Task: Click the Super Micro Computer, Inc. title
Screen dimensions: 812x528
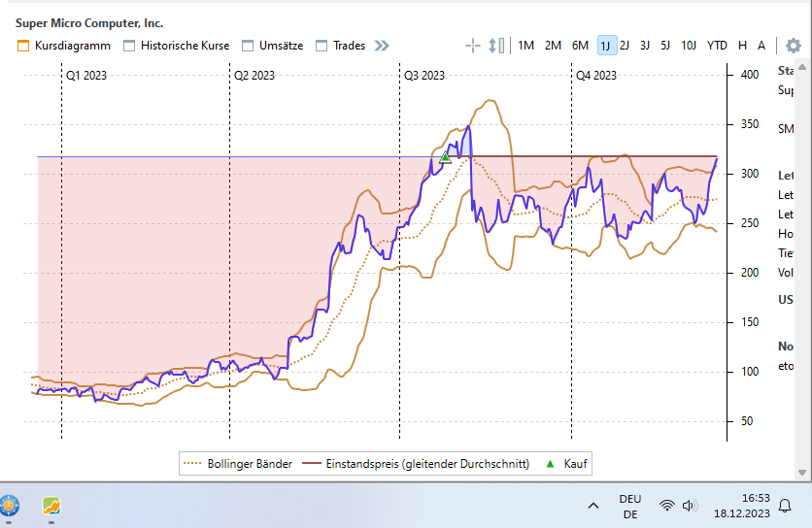Action: coord(89,23)
